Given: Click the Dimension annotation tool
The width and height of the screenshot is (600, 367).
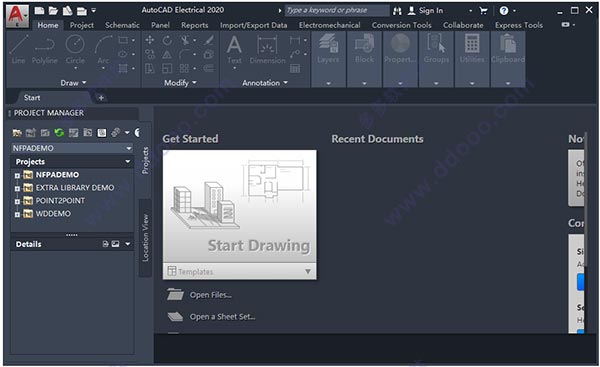Looking at the screenshot, I should tap(267, 49).
